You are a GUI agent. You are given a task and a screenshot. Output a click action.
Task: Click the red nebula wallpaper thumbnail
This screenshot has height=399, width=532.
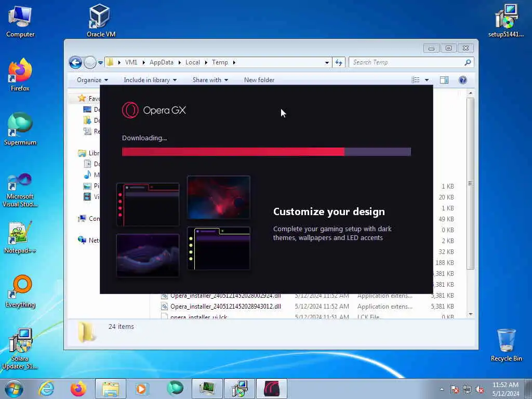tap(219, 197)
